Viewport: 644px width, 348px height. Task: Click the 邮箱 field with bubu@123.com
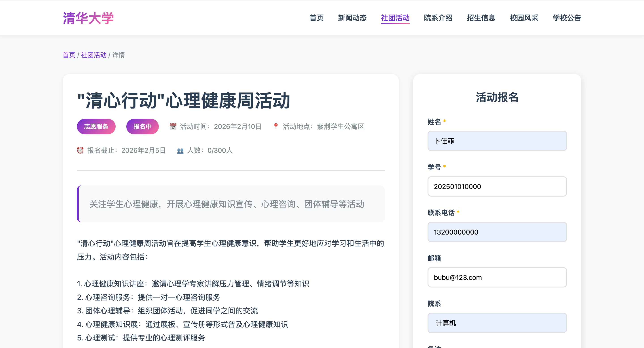(x=497, y=277)
